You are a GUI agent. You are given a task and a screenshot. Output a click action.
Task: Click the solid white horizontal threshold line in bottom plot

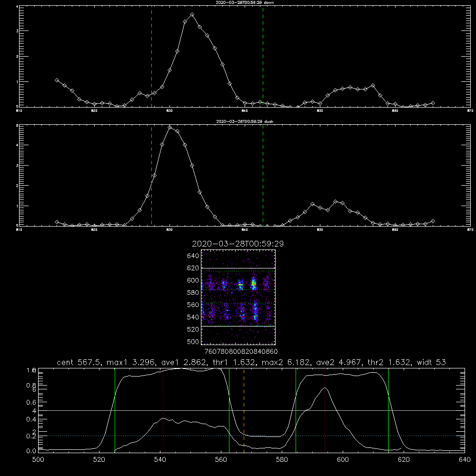(x=251, y=410)
